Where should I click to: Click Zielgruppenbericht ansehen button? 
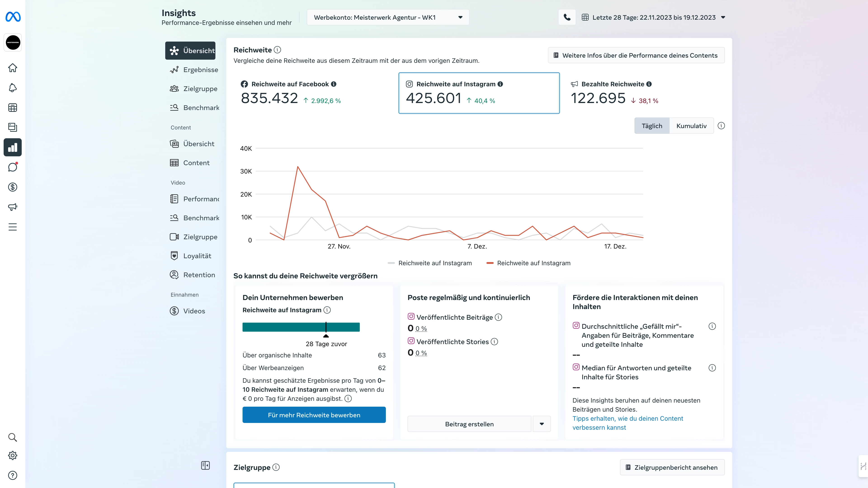(x=672, y=467)
